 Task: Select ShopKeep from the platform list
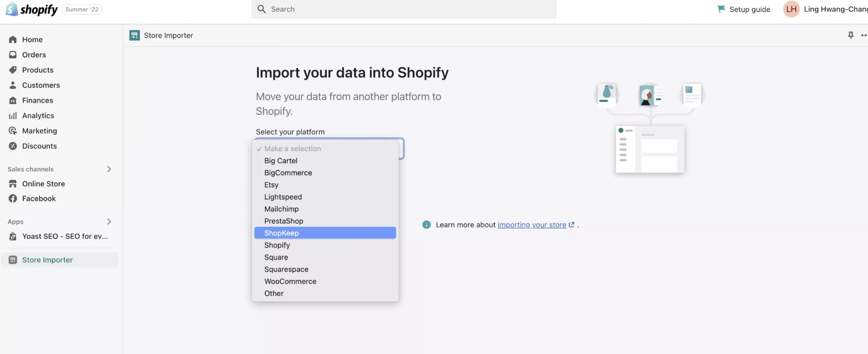click(x=281, y=233)
